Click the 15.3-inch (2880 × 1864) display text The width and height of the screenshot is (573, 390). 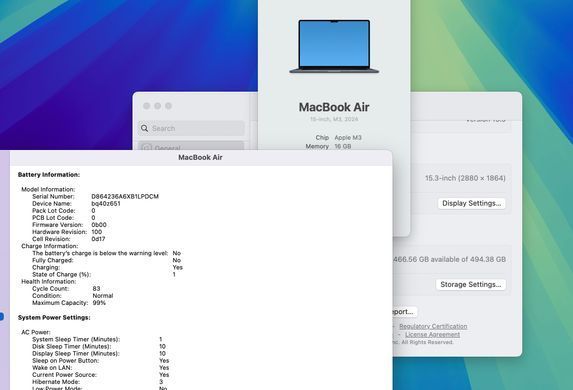(465, 178)
